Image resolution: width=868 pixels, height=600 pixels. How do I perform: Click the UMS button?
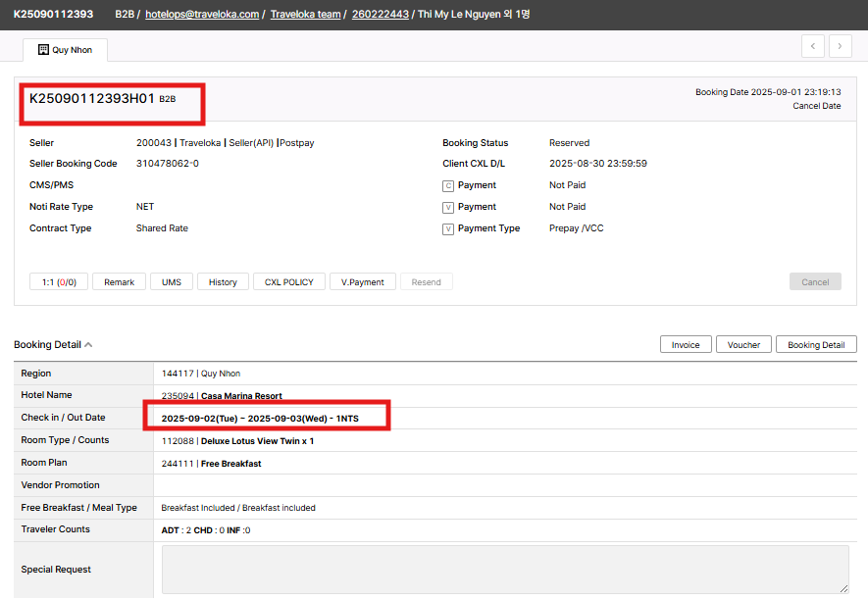[x=171, y=282]
